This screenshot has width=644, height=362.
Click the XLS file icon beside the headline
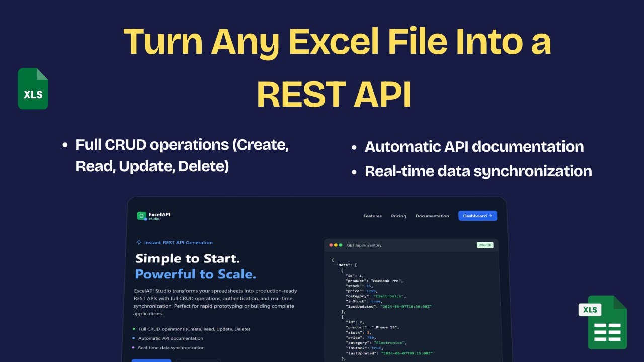pyautogui.click(x=33, y=88)
